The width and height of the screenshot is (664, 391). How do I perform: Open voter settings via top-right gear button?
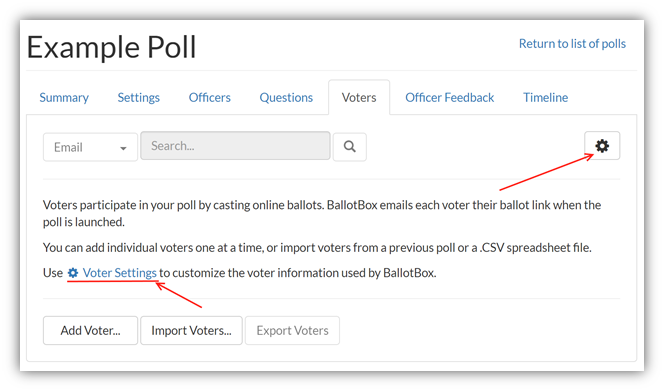coord(602,146)
